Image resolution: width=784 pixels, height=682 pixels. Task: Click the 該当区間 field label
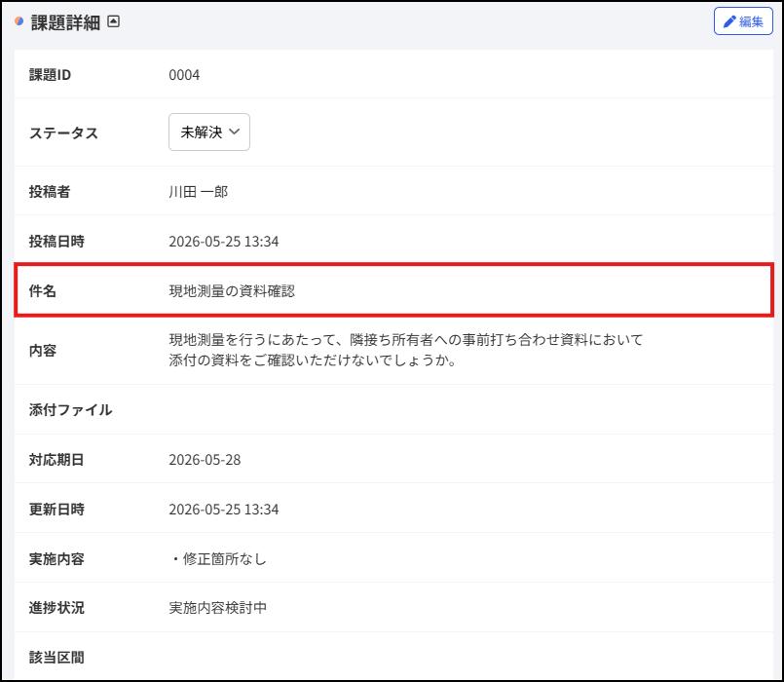(x=56, y=658)
